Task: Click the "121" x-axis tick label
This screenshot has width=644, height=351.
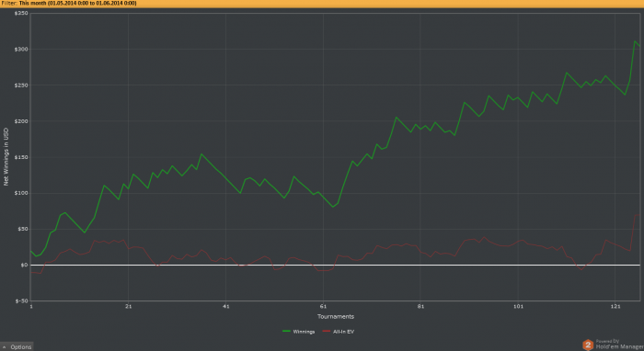Action: (615, 306)
